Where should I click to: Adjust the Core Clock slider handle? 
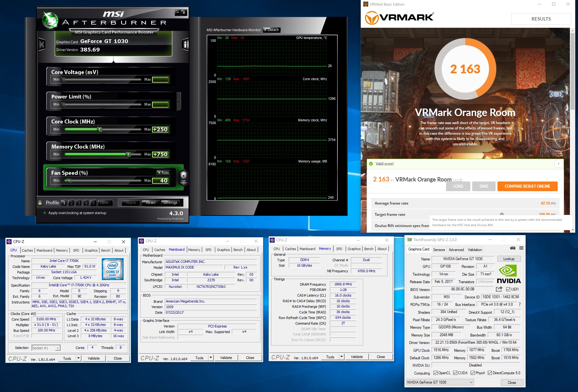100,129
